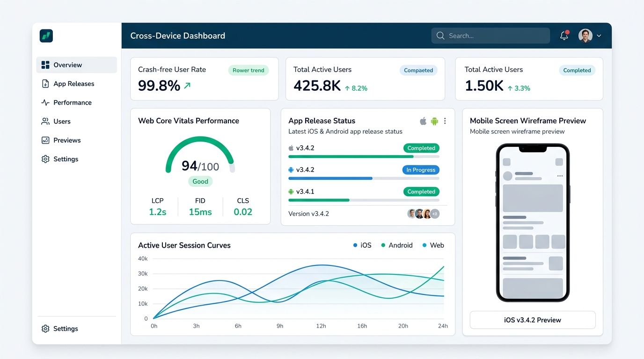The height and width of the screenshot is (359, 644).
Task: Click the Performance pulse icon
Action: pos(45,102)
